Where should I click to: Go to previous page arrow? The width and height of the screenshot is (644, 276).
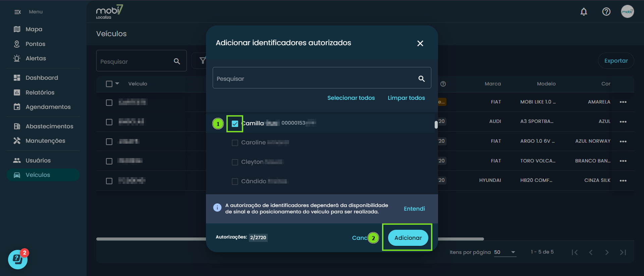point(591,252)
